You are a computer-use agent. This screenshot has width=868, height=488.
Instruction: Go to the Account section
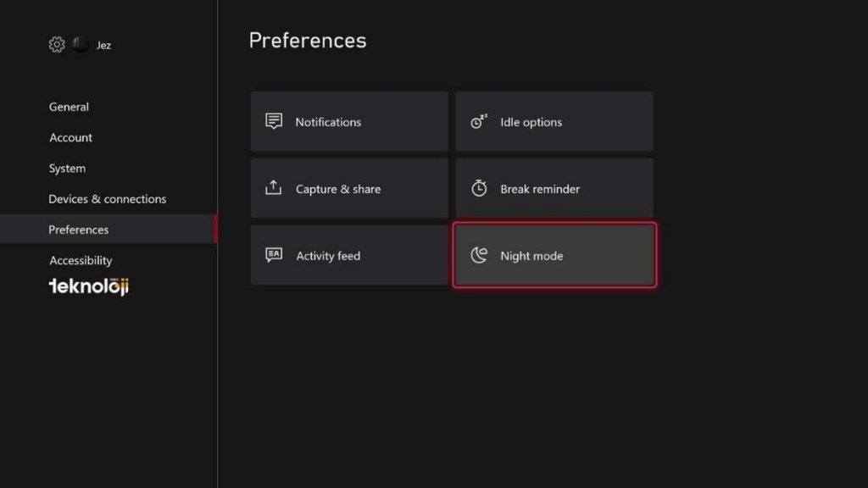[x=70, y=137]
